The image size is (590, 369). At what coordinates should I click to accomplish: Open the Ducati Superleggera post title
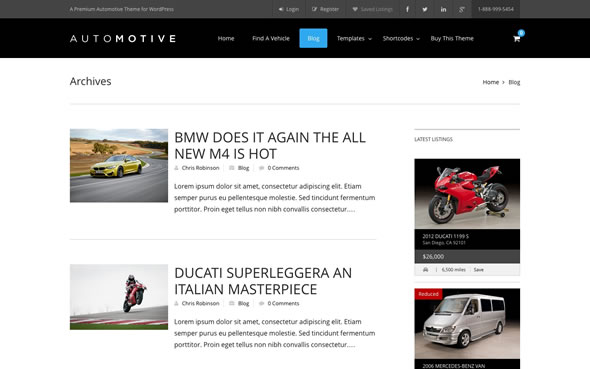[263, 281]
